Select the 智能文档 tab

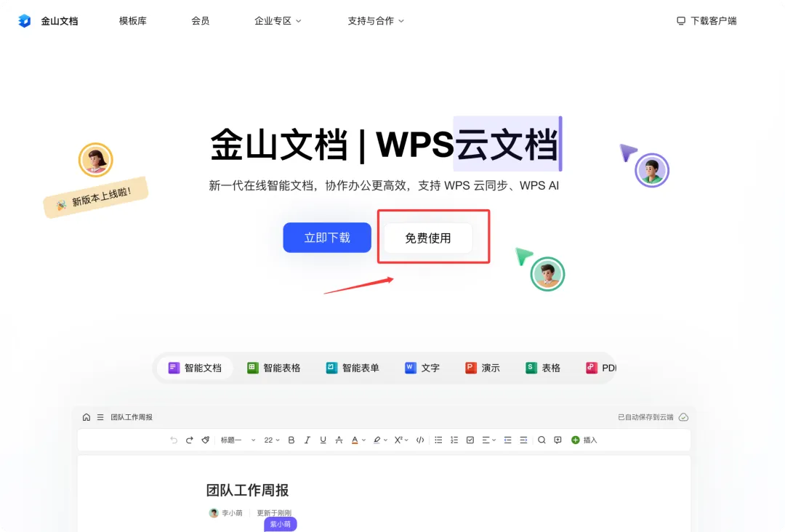pyautogui.click(x=195, y=368)
